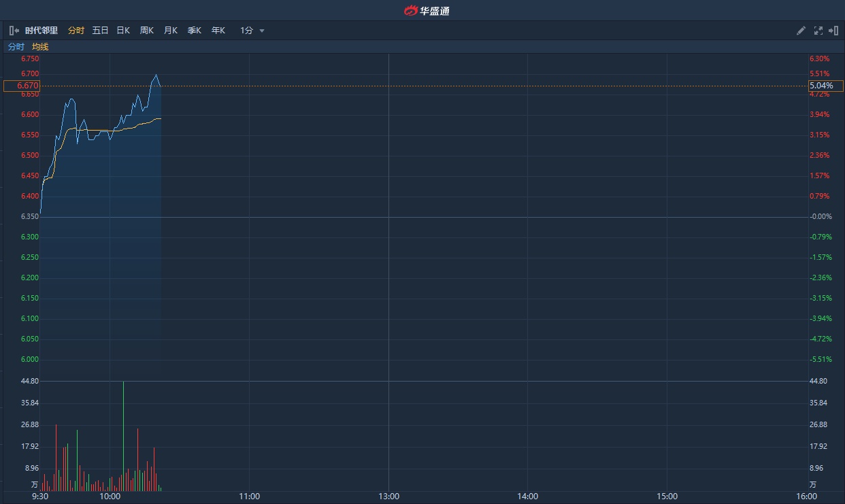Collapse the right side panel arrow icon
The width and height of the screenshot is (845, 504).
[833, 31]
